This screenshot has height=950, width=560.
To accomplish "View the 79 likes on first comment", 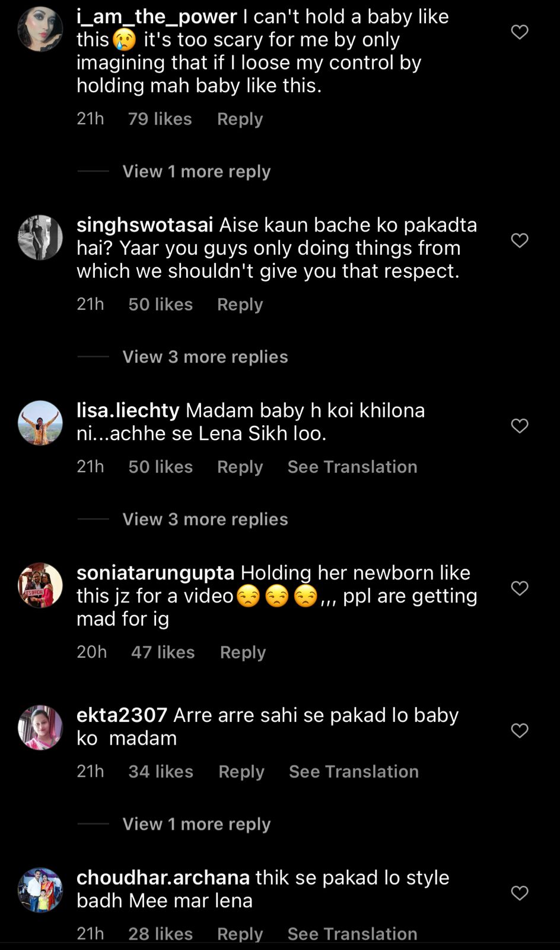I will tap(160, 119).
